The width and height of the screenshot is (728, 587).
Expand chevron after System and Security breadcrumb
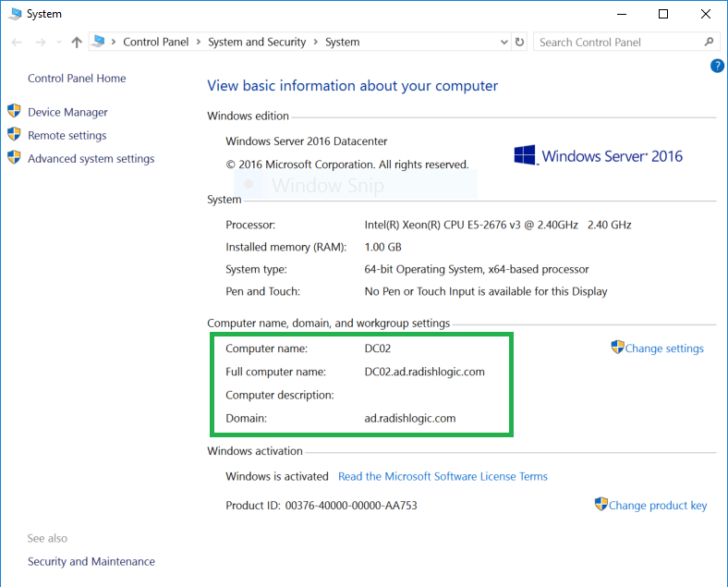[316, 42]
